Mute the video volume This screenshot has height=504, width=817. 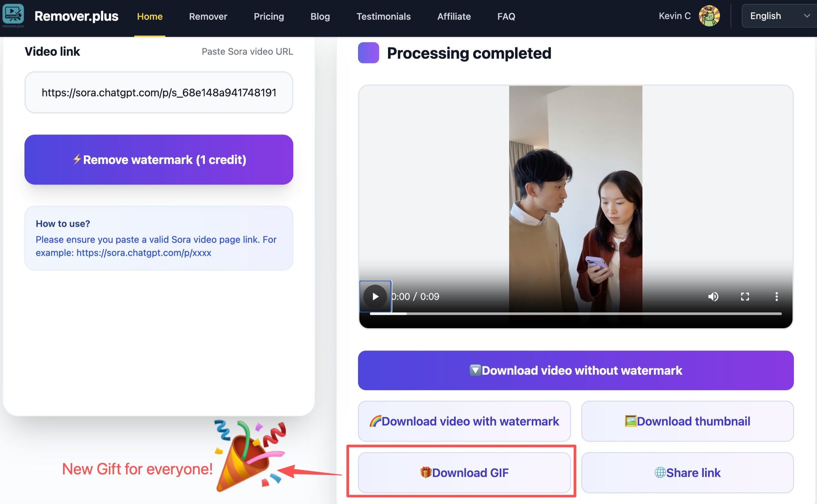713,297
